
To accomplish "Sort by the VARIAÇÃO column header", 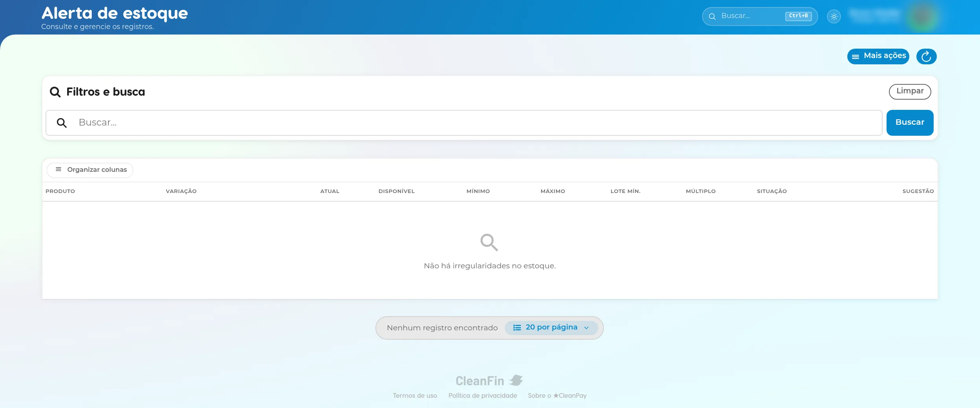I will pyautogui.click(x=181, y=191).
